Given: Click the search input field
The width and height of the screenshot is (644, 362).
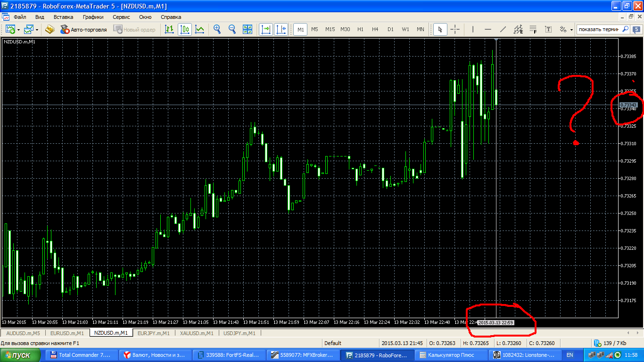Looking at the screenshot, I should coord(599,29).
